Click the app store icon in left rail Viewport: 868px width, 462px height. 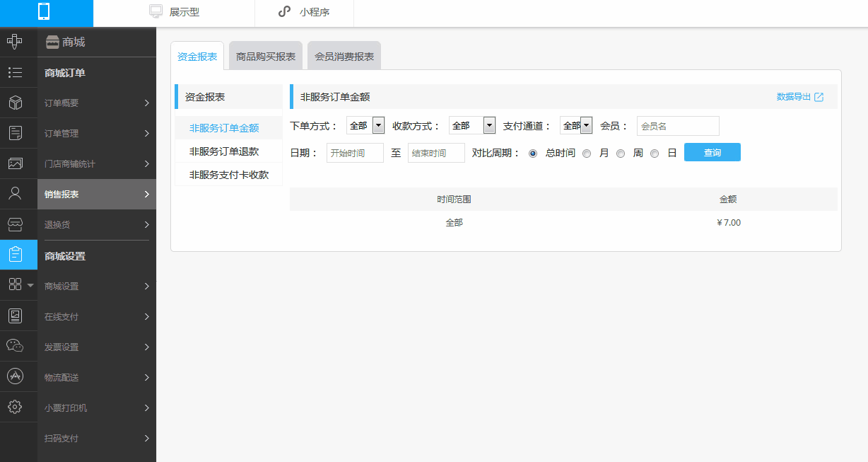point(15,376)
